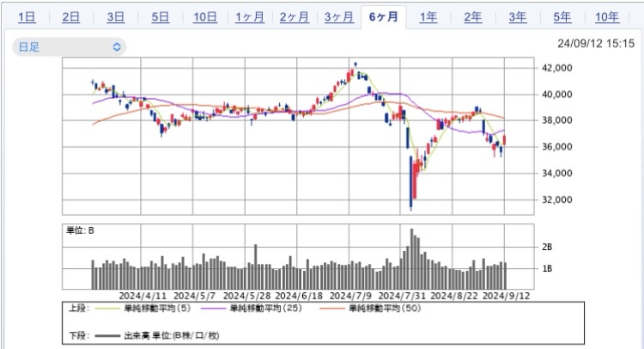This screenshot has width=644, height=349.
Task: Click the orange 50-day average legend line
Action: (332, 309)
